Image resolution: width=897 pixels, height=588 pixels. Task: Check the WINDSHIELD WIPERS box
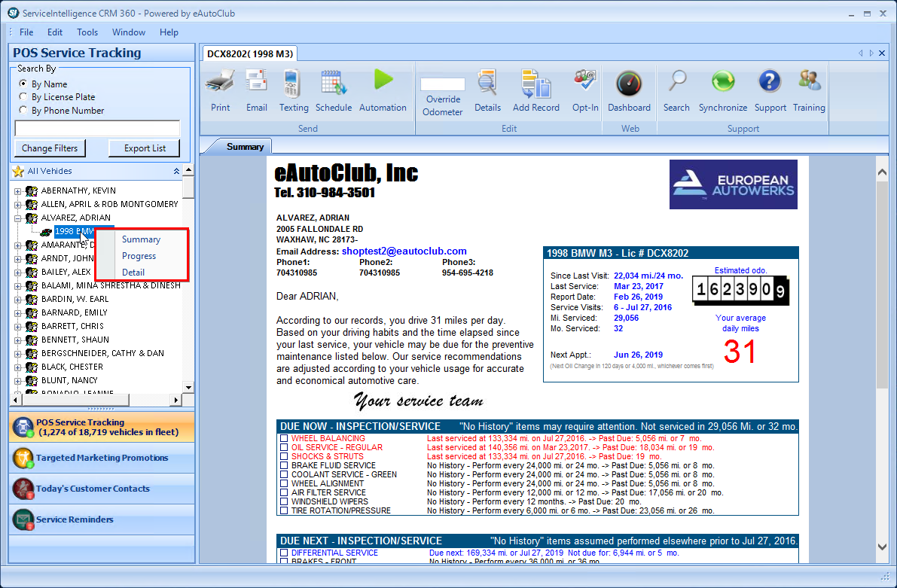click(x=284, y=501)
